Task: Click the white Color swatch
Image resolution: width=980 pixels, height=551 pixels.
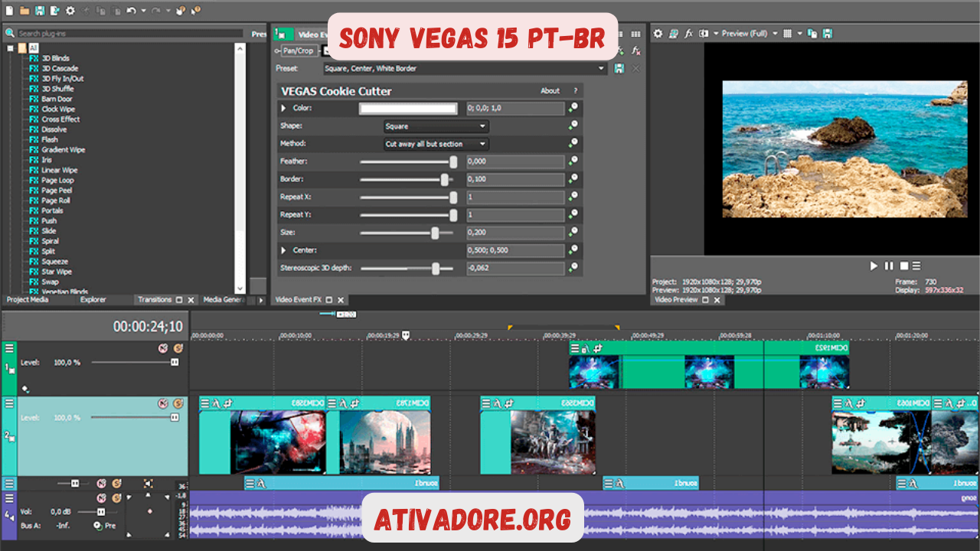Action: (408, 109)
